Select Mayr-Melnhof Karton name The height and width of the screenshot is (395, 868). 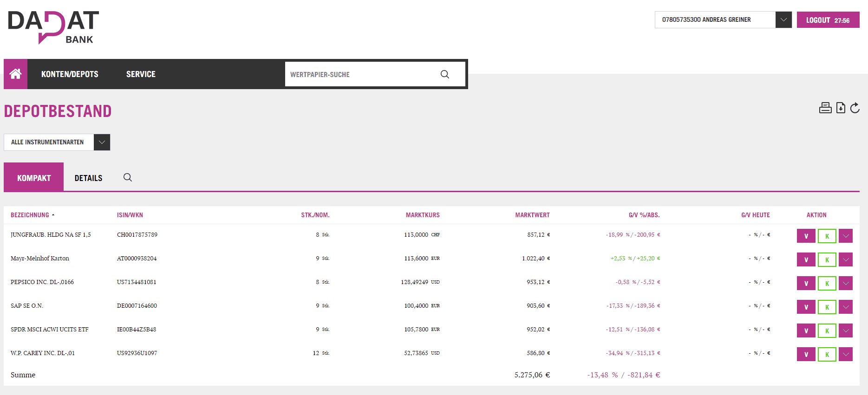pos(40,259)
